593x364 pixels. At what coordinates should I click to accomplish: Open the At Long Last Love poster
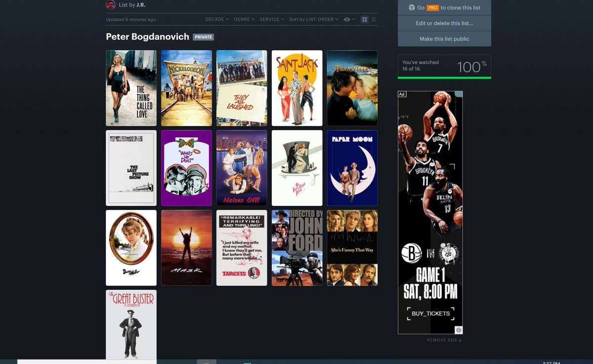click(x=297, y=168)
